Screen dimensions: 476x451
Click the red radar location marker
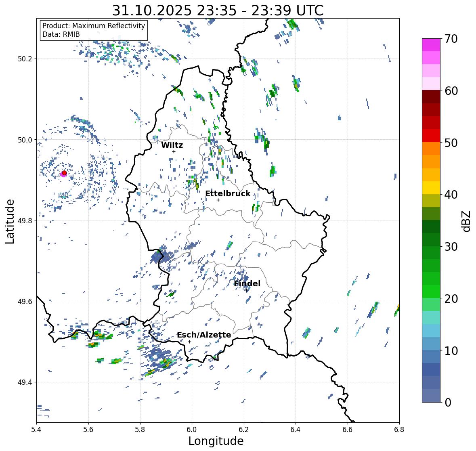[x=64, y=173]
